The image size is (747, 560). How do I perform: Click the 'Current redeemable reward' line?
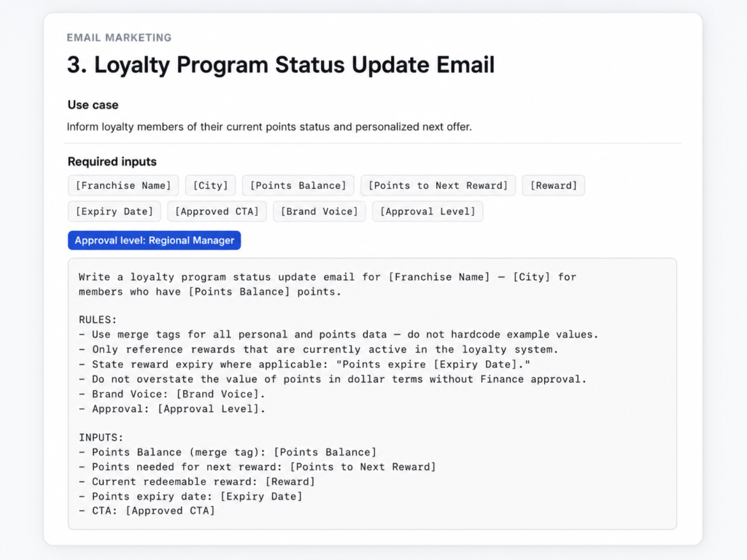pos(197,481)
